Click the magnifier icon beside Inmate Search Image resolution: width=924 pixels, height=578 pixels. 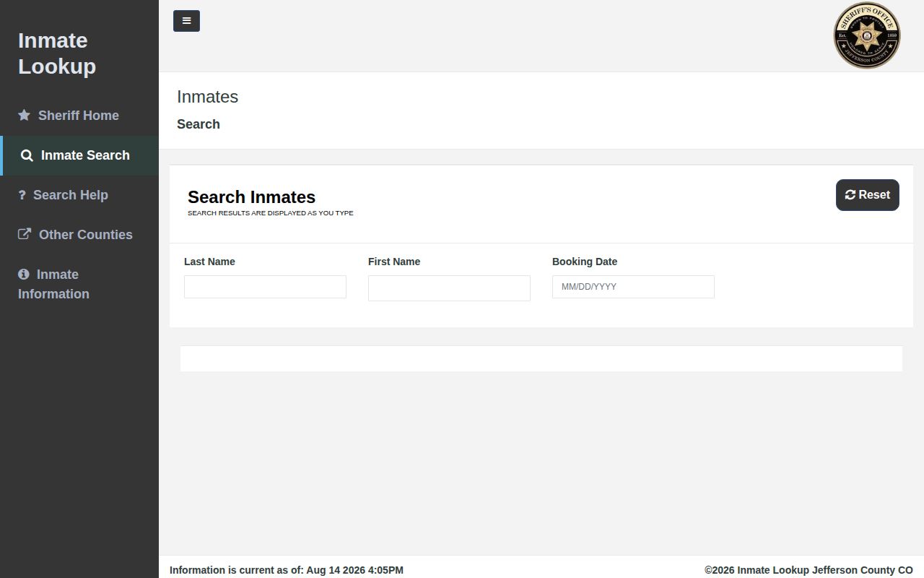27,155
